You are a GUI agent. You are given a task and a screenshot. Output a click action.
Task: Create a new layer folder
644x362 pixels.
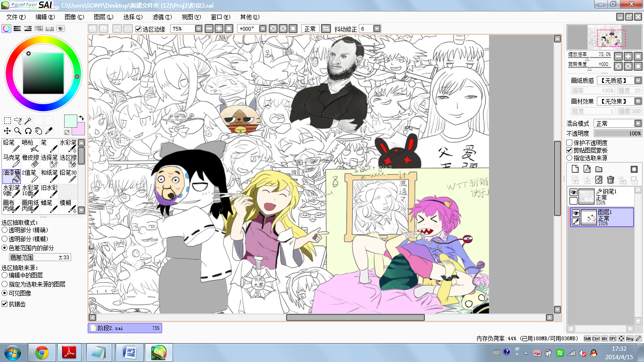click(x=599, y=169)
